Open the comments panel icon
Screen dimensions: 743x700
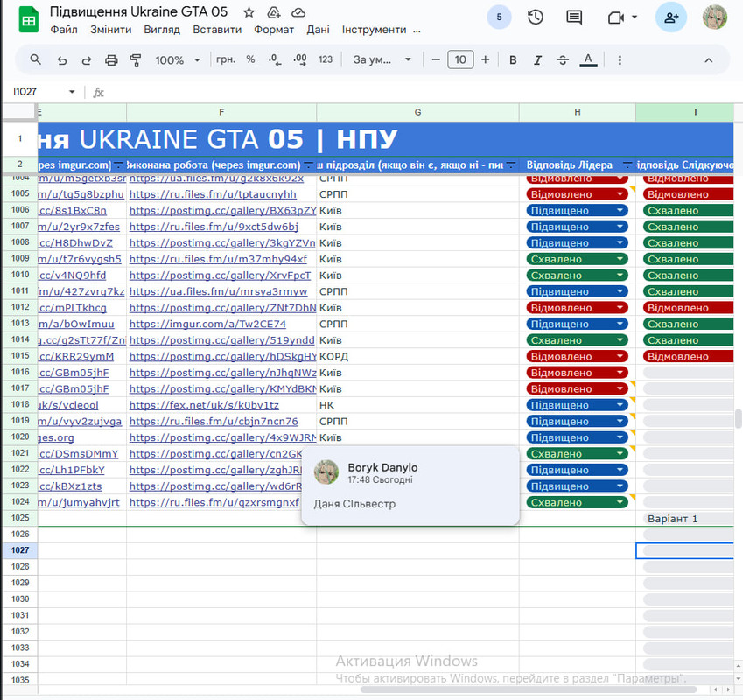coord(574,17)
